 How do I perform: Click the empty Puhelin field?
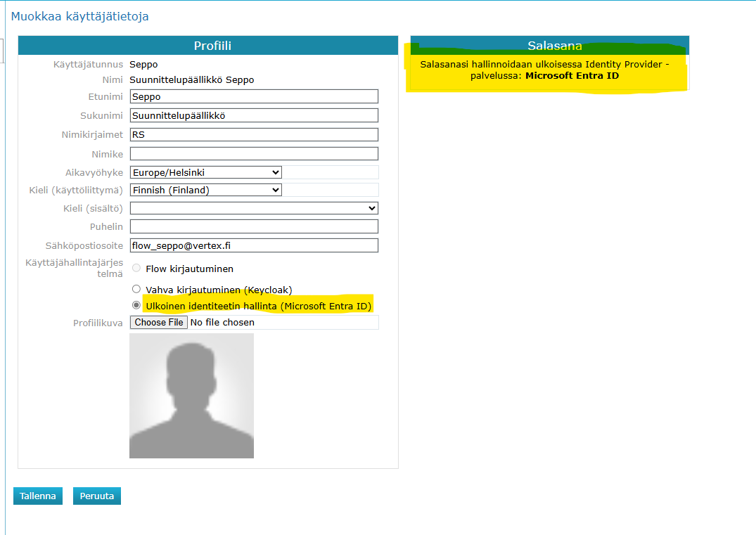[254, 226]
